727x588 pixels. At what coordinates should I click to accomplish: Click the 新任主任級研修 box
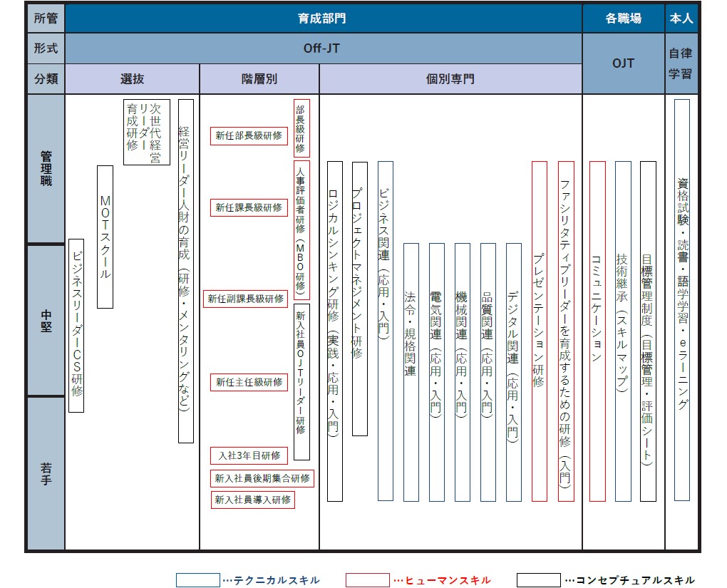point(249,383)
